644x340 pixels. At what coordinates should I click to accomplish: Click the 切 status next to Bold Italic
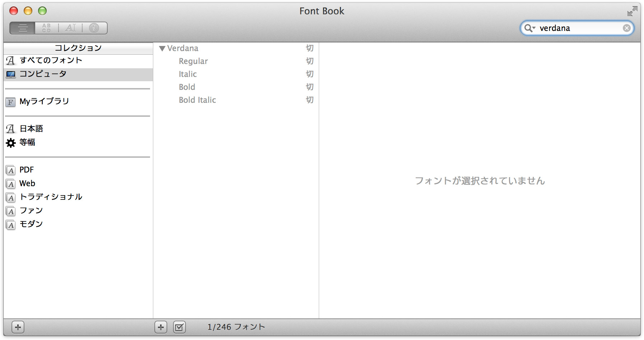(x=309, y=100)
